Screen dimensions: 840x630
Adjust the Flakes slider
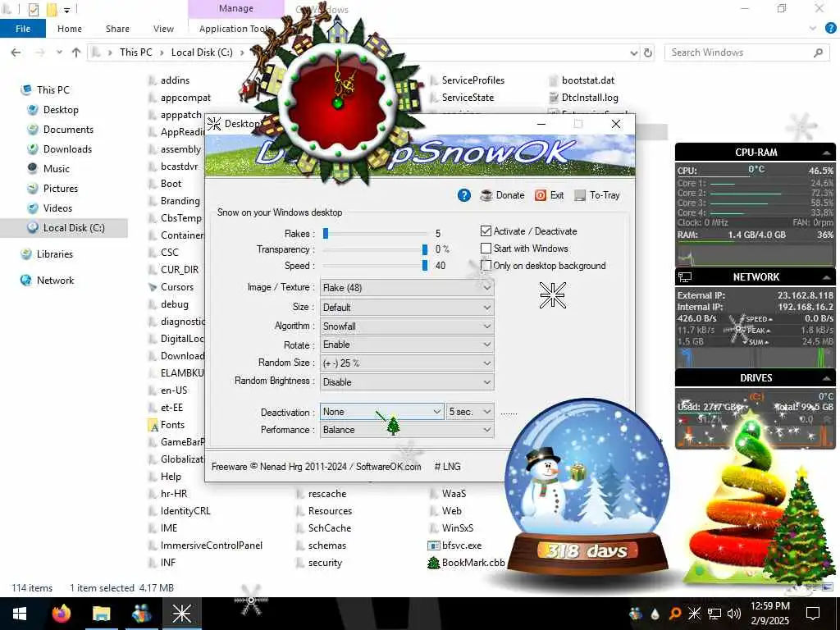[325, 234]
